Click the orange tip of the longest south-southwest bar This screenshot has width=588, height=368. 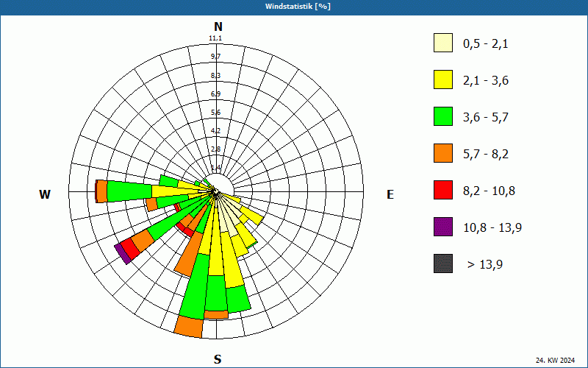(x=189, y=326)
